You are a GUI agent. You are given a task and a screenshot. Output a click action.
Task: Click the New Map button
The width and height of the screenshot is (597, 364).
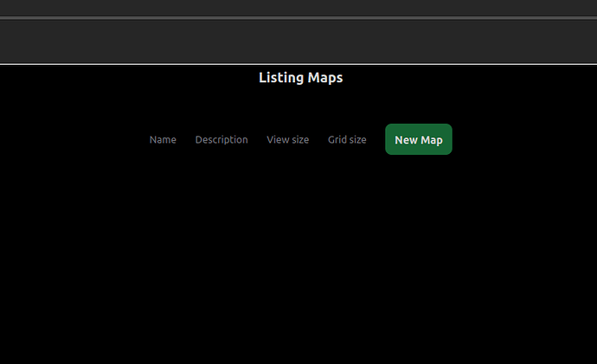(419, 139)
